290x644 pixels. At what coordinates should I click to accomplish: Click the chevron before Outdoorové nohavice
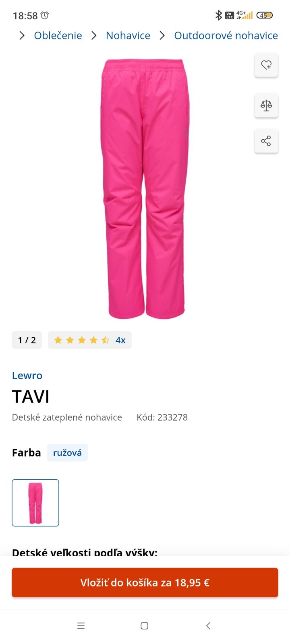click(162, 35)
